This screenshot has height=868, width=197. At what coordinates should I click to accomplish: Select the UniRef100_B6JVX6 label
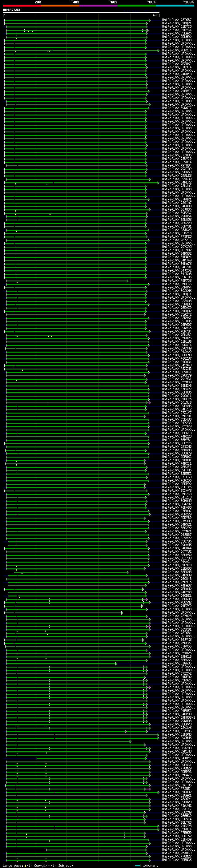(177, 640)
